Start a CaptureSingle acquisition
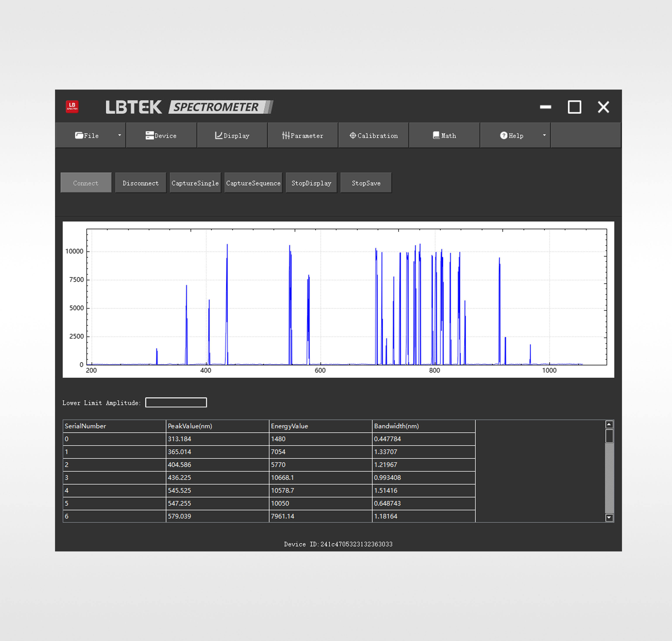This screenshot has width=672, height=641. [195, 183]
